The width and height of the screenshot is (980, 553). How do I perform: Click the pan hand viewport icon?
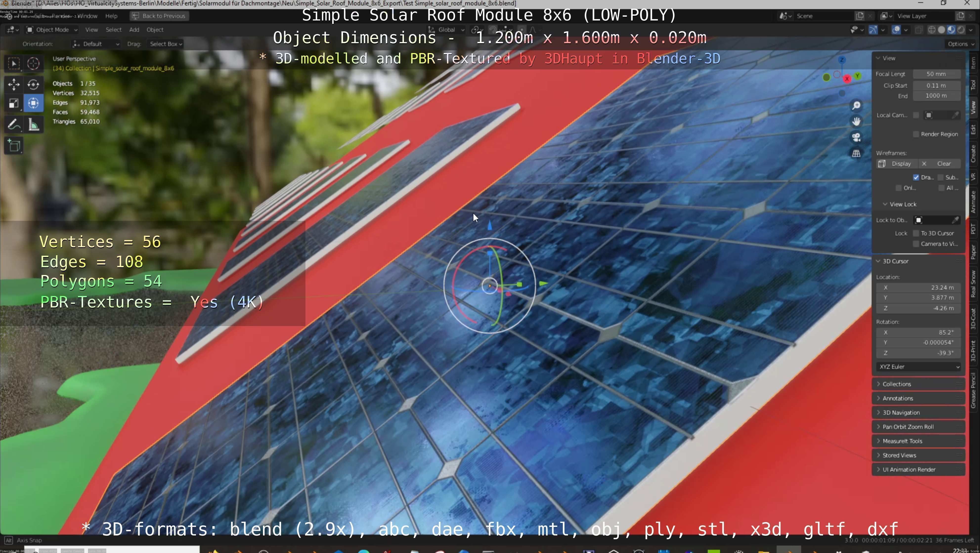[856, 122]
